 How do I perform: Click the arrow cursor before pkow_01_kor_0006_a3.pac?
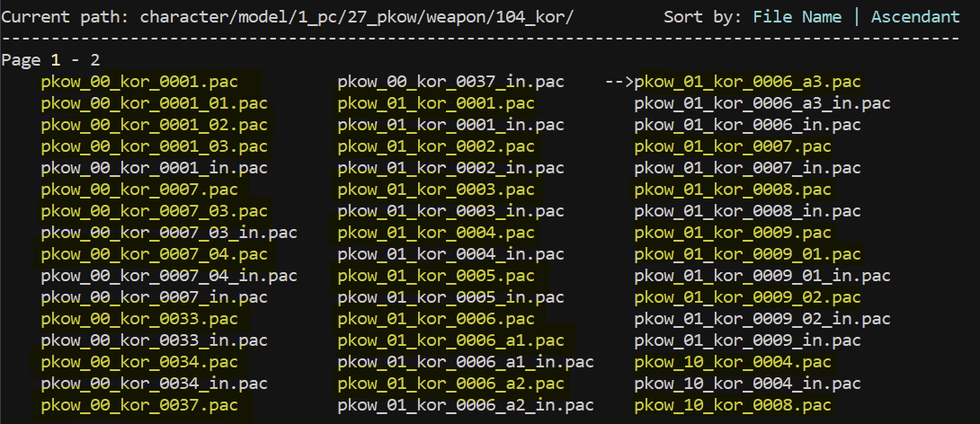point(619,82)
